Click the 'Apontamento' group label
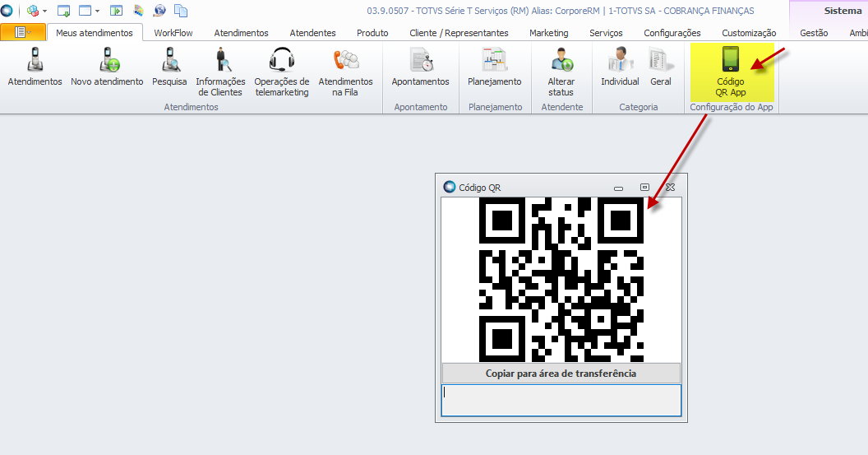Image resolution: width=868 pixels, height=455 pixels. pyautogui.click(x=421, y=107)
